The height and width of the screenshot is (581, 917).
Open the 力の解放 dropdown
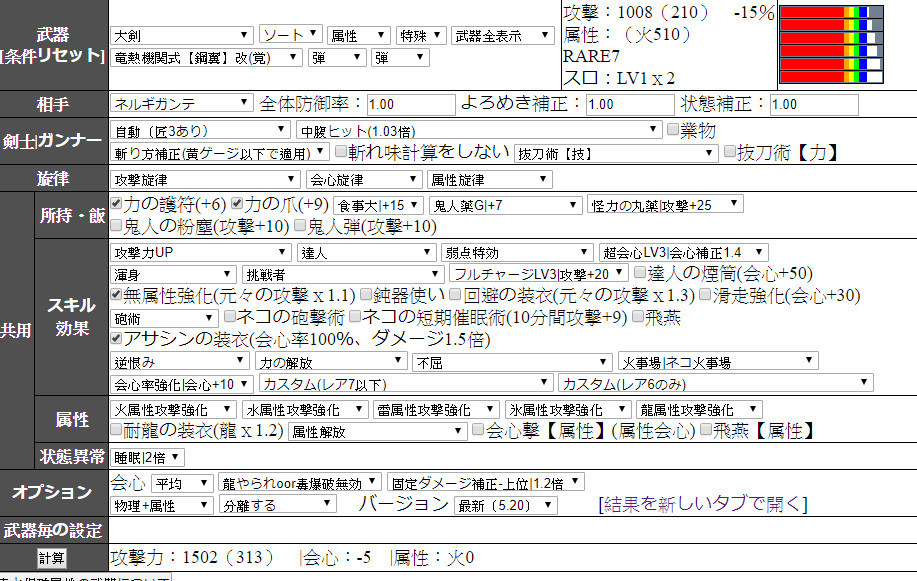tap(330, 362)
